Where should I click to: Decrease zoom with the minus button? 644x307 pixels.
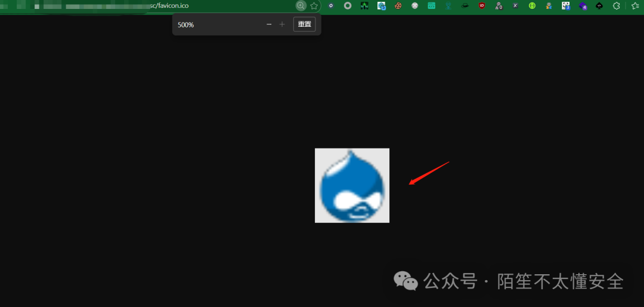[x=269, y=24]
